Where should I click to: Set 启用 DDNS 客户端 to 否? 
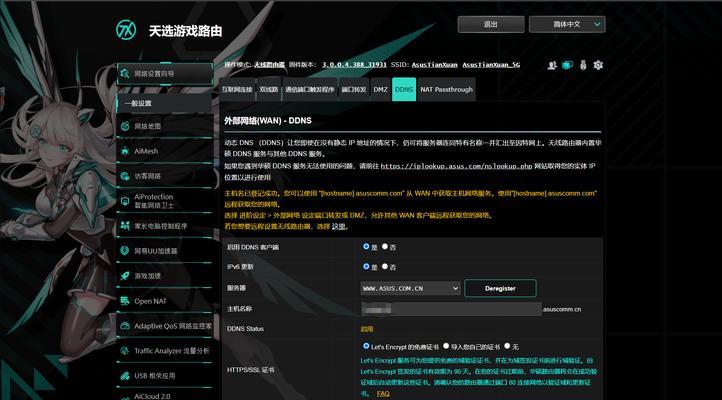tap(385, 247)
